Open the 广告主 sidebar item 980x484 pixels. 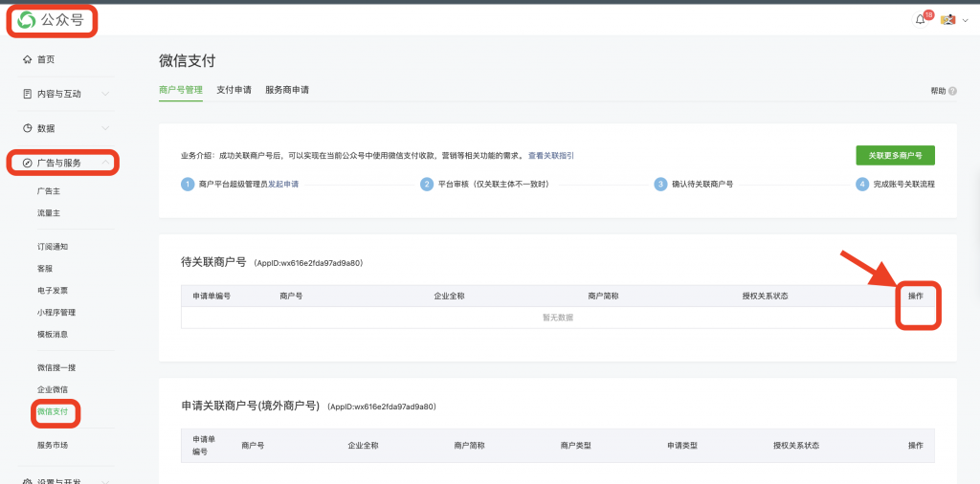pyautogui.click(x=49, y=190)
